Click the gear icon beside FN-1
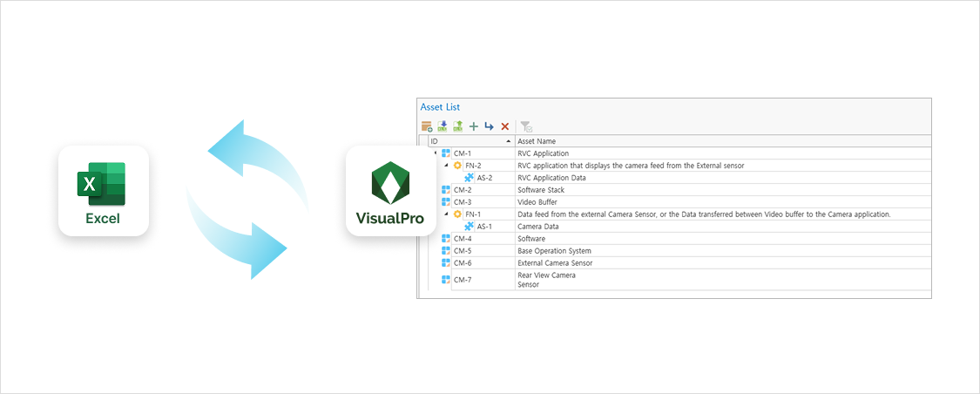Screen dimensions: 980x394 pos(457,214)
